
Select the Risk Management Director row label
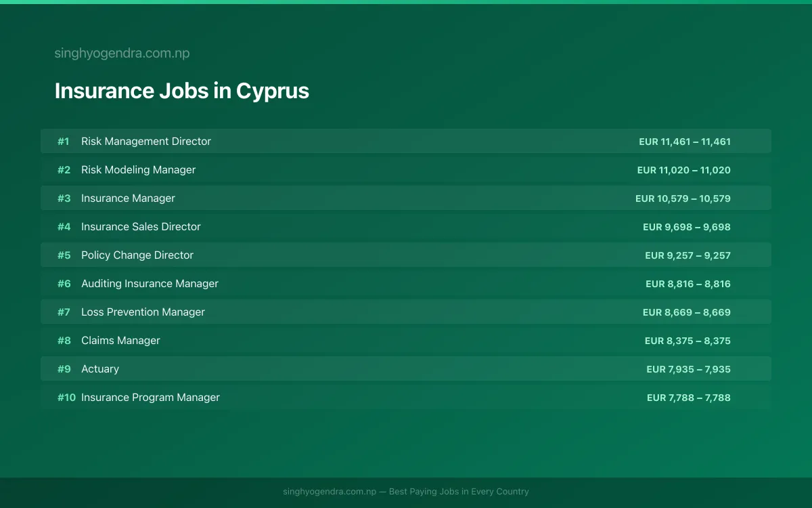coord(146,142)
